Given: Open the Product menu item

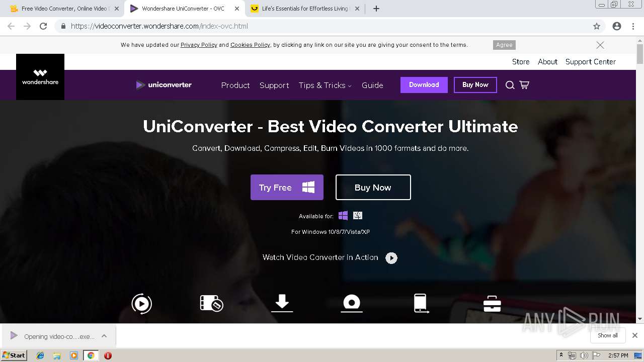Looking at the screenshot, I should [x=235, y=85].
